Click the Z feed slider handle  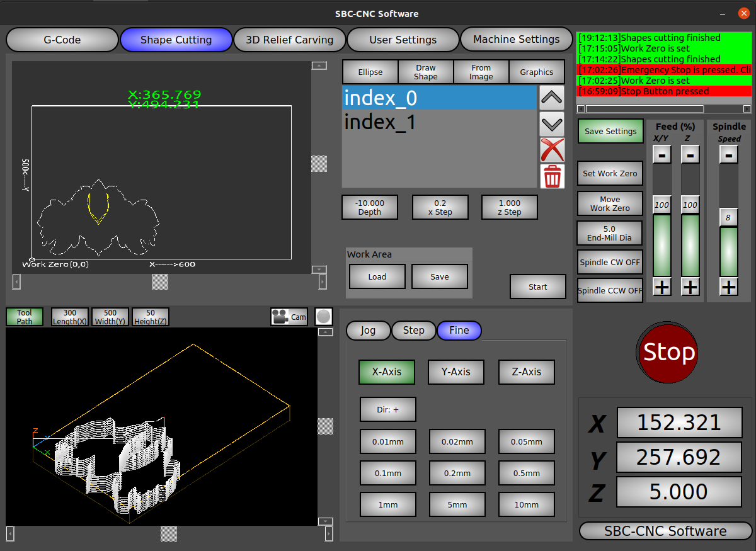point(690,205)
